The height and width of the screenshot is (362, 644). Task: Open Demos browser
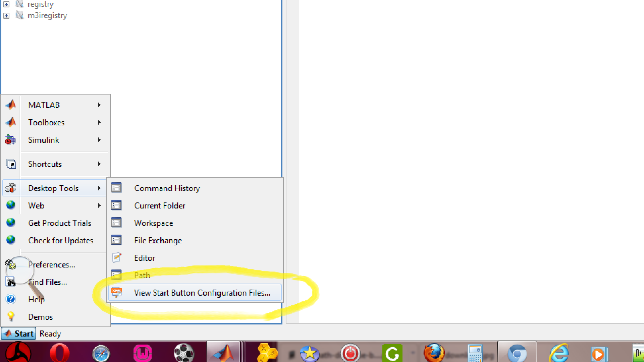coord(40,316)
